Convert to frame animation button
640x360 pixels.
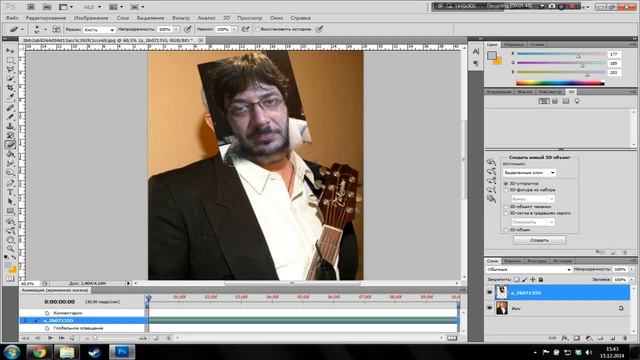click(x=452, y=338)
